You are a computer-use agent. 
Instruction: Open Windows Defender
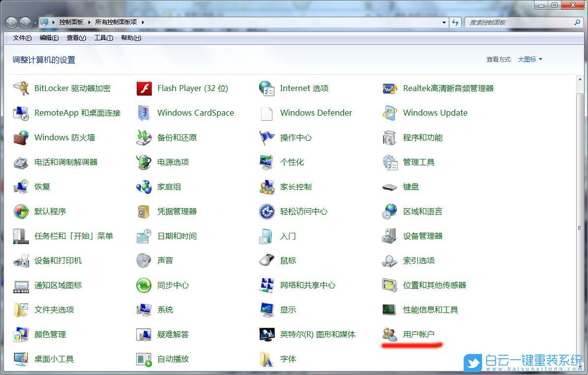[x=316, y=113]
